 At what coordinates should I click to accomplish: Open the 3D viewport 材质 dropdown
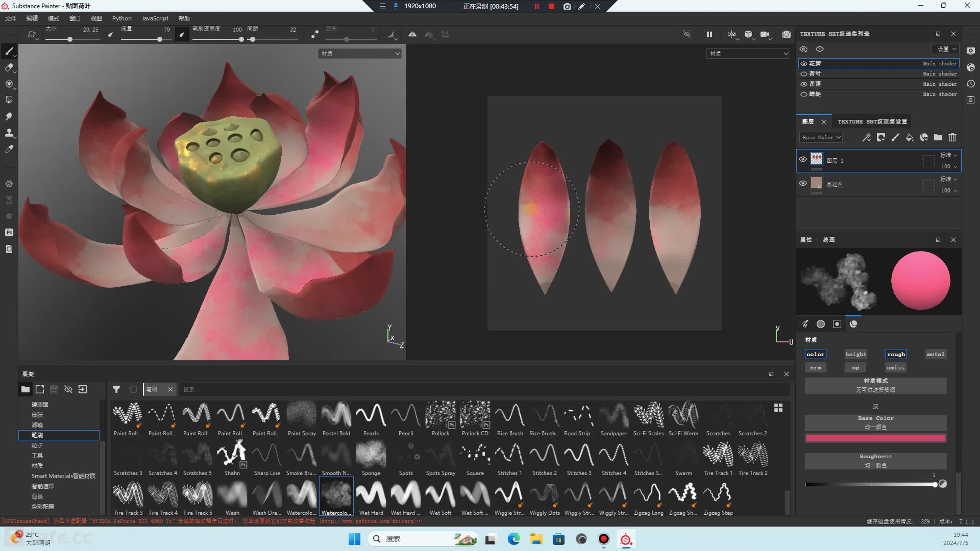[359, 54]
